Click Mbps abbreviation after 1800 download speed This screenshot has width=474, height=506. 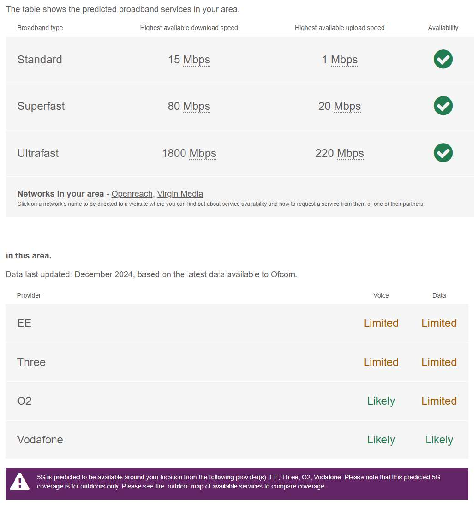pos(203,153)
